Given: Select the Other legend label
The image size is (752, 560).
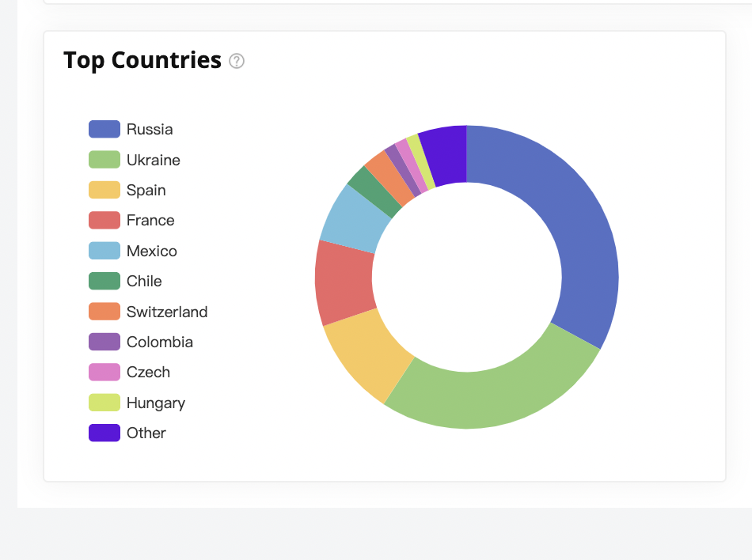Looking at the screenshot, I should coord(146,433).
